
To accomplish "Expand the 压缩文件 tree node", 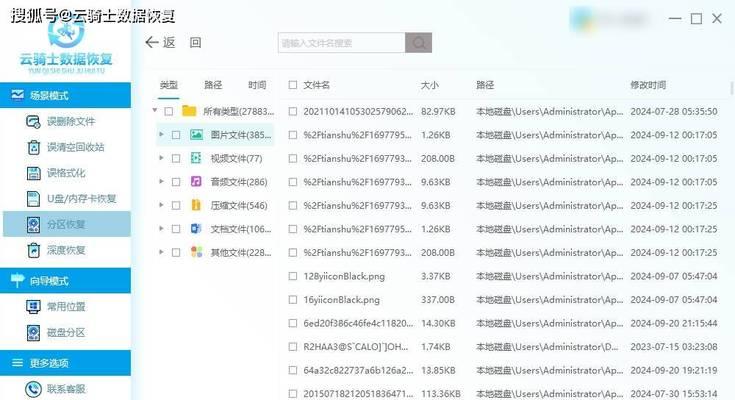I will 161,205.
